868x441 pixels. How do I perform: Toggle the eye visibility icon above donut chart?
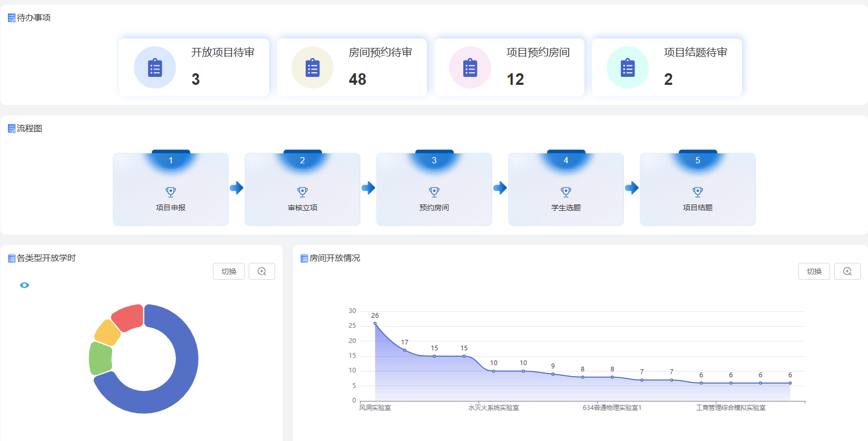[x=24, y=285]
